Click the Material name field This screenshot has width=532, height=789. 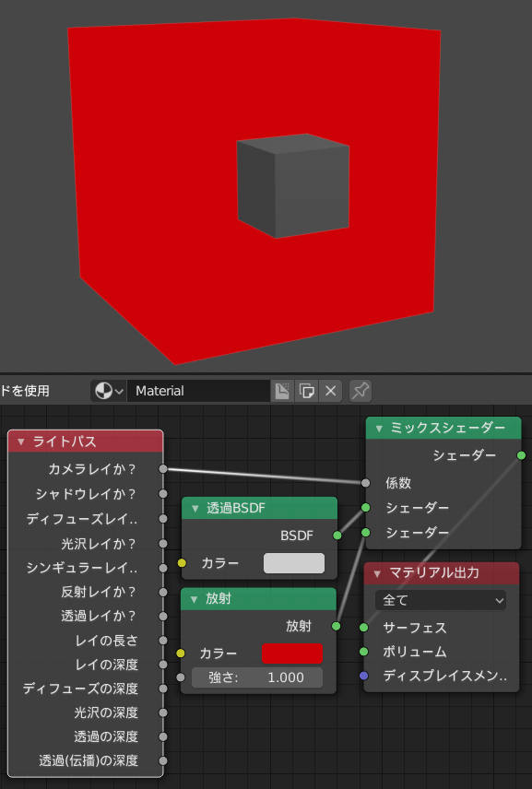pyautogui.click(x=198, y=391)
